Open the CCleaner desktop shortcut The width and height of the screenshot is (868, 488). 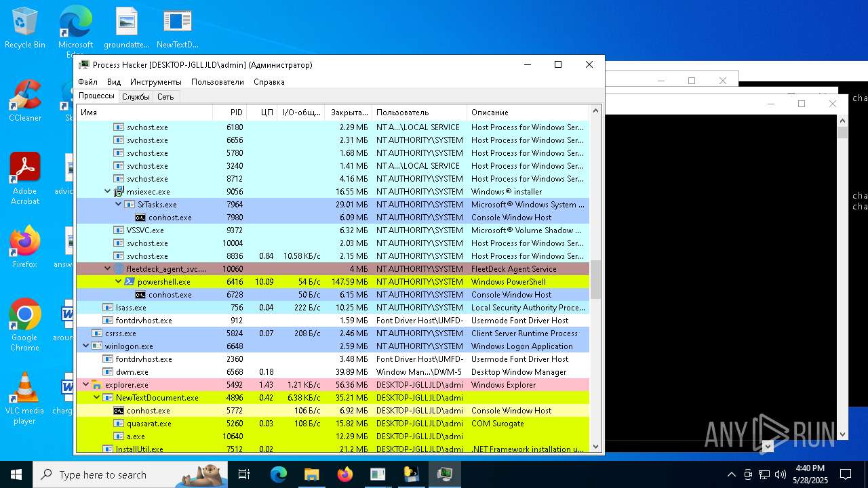(x=25, y=101)
